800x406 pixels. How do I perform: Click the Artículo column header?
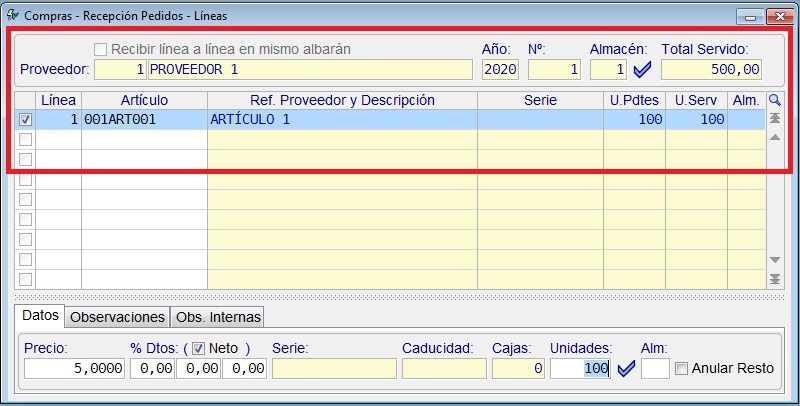[144, 100]
